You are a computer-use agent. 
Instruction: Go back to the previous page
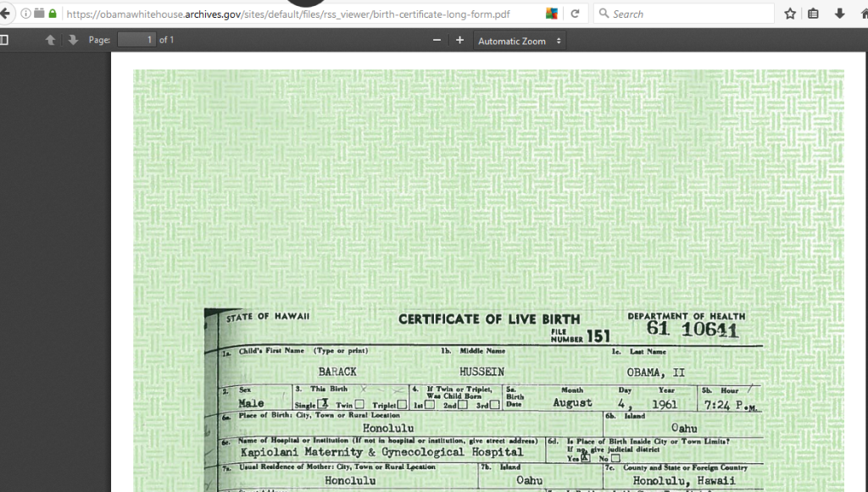click(5, 14)
